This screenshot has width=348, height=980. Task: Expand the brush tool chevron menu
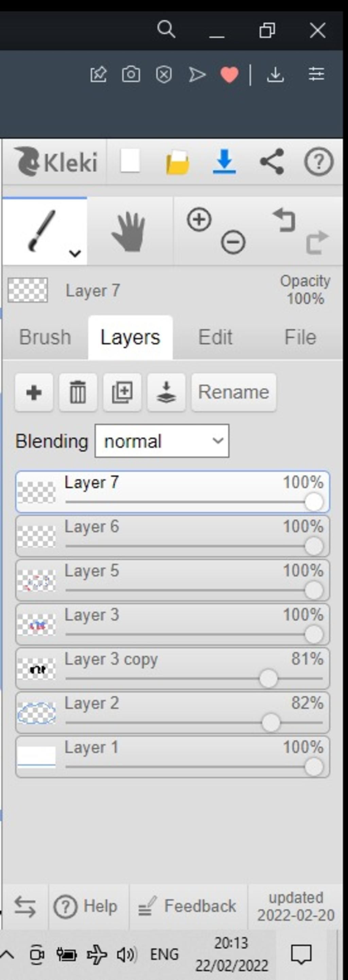pos(75,253)
